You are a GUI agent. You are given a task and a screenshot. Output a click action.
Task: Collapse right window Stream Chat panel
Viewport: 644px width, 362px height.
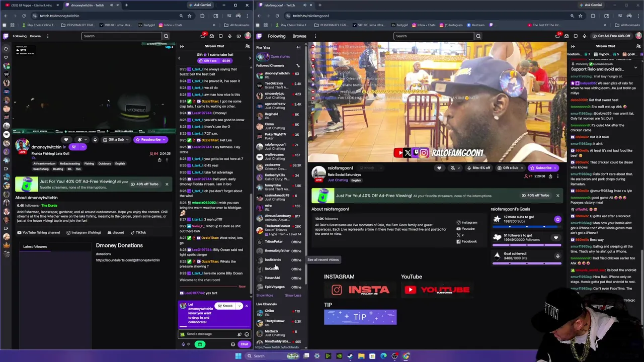(573, 46)
